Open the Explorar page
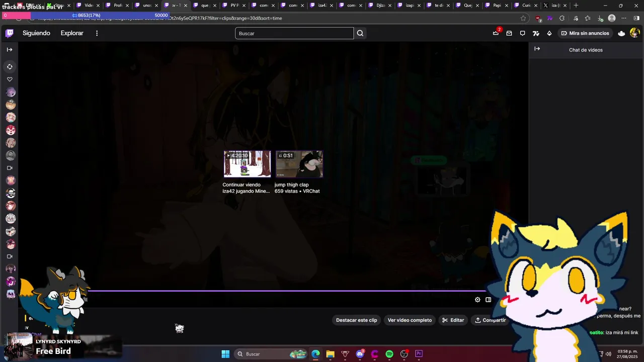This screenshot has height=362, width=644. click(x=72, y=33)
